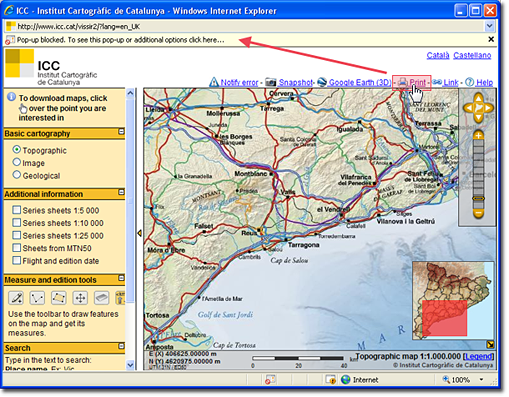Viewport: 509px width, 397px height.
Task: Select the move feature tool
Action: 80,297
